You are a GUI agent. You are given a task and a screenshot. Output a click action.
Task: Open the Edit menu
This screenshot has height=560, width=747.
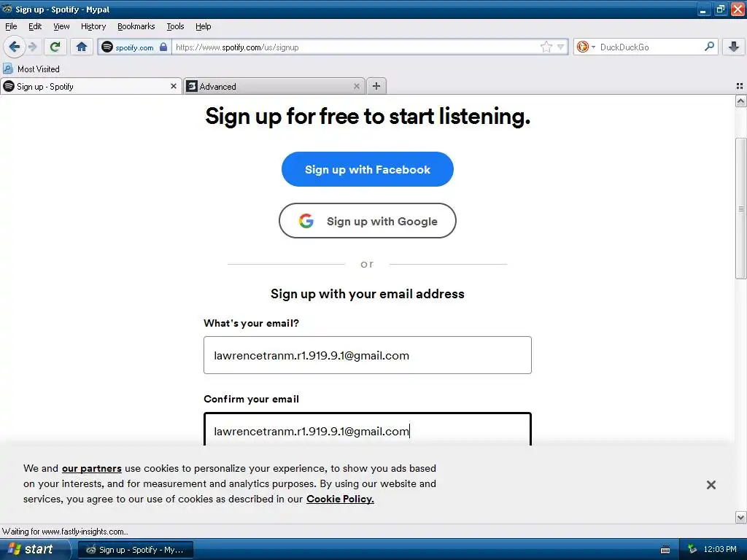[x=35, y=26]
